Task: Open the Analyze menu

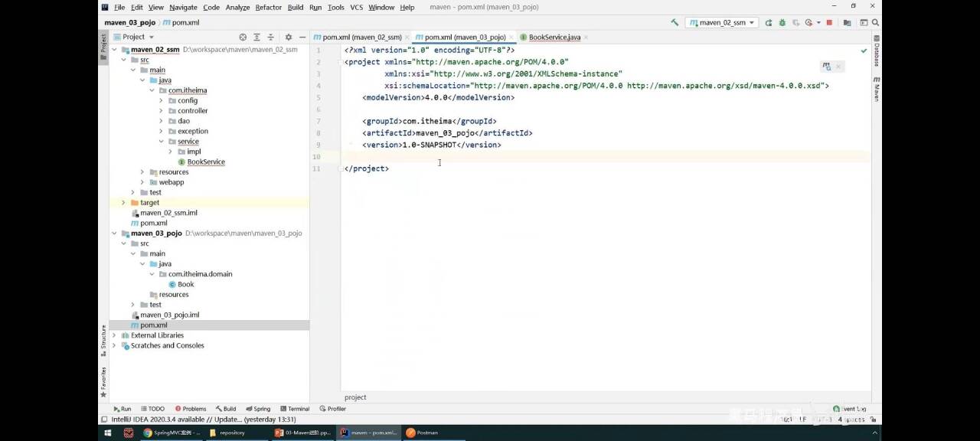Action: pyautogui.click(x=237, y=7)
